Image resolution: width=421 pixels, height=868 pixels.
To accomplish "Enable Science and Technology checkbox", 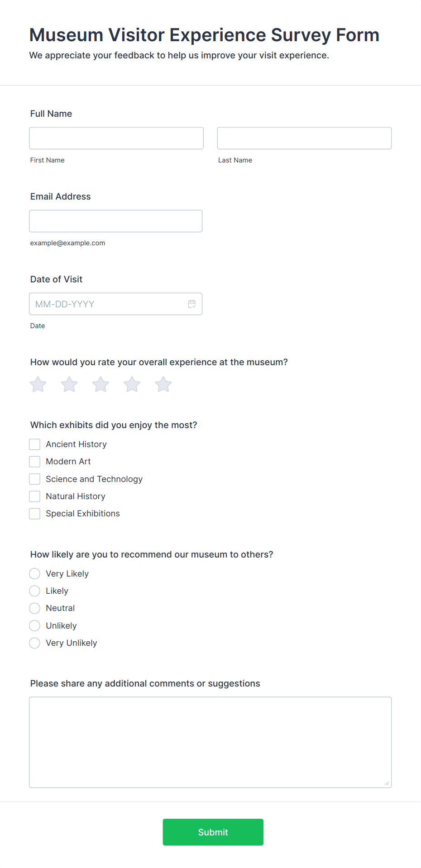I will pos(34,479).
